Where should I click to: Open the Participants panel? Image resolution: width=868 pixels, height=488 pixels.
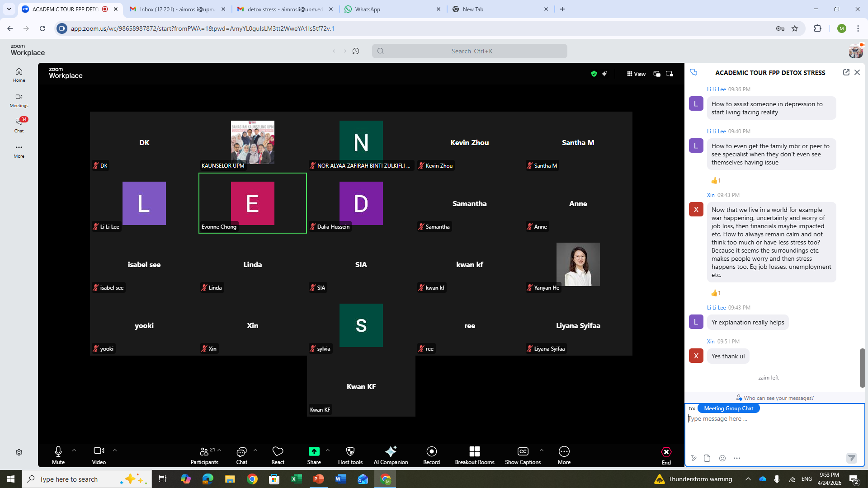coord(204,455)
